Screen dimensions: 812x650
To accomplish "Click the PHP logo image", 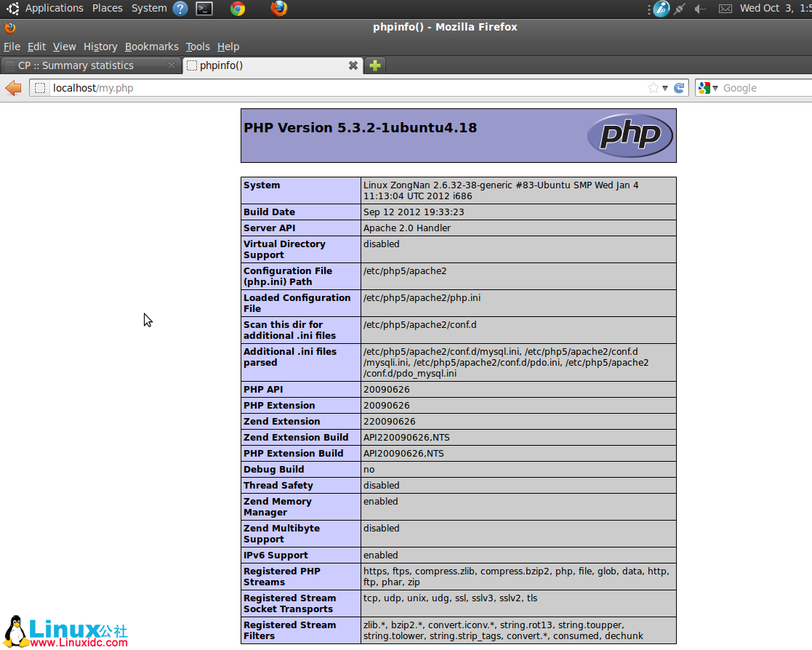I will click(630, 135).
